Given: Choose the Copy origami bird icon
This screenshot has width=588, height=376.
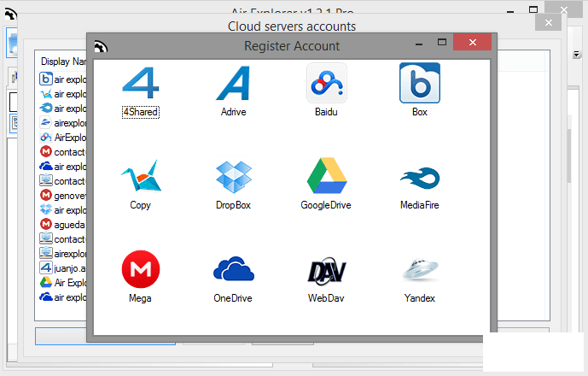Looking at the screenshot, I should pyautogui.click(x=141, y=176).
